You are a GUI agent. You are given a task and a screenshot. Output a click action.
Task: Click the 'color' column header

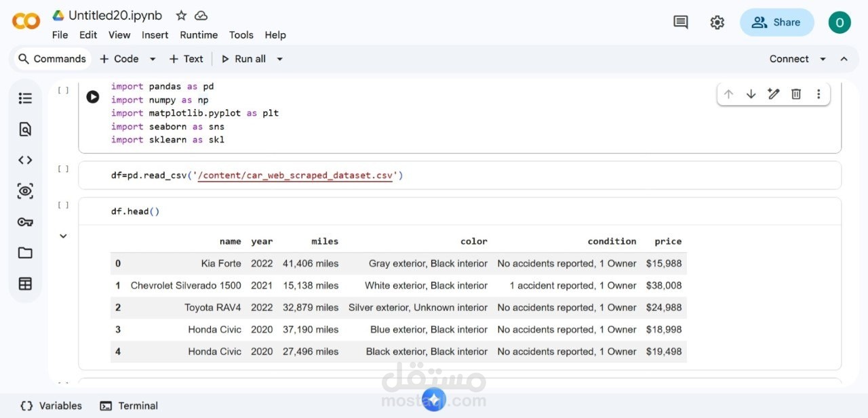coord(474,241)
